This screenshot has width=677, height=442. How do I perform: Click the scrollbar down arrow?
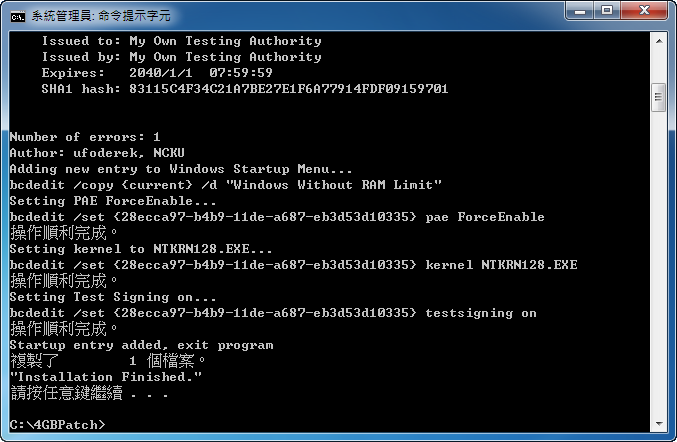[x=659, y=424]
